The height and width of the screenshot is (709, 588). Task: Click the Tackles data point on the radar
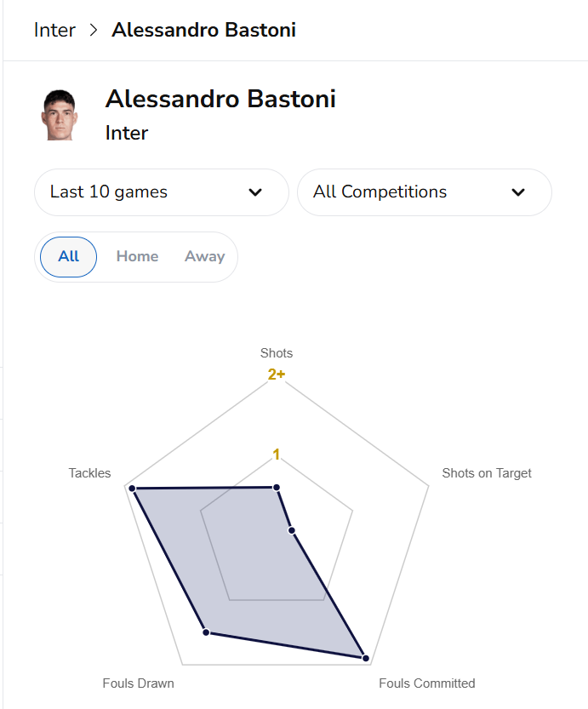click(133, 489)
